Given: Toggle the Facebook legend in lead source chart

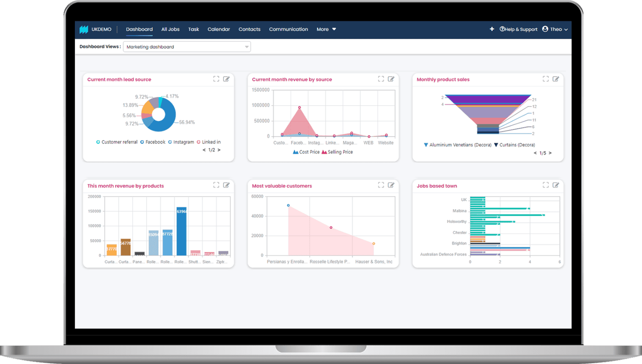Looking at the screenshot, I should 153,142.
